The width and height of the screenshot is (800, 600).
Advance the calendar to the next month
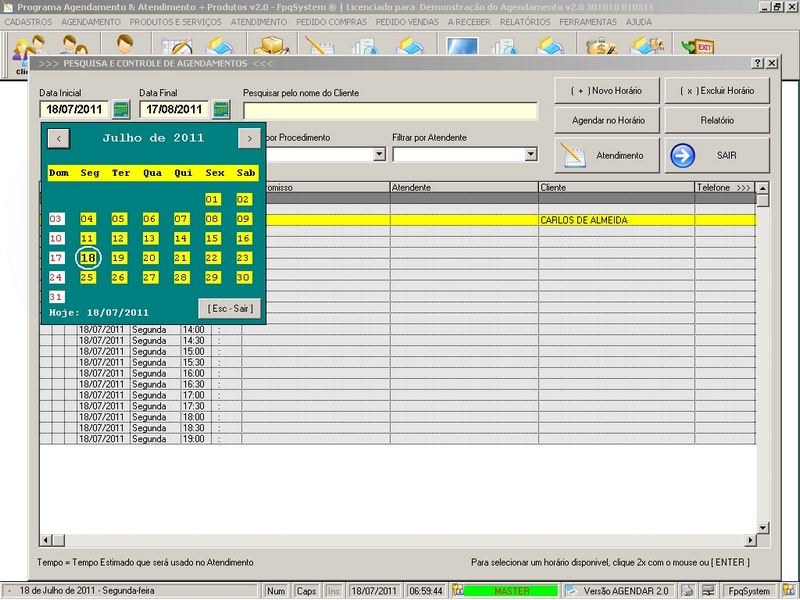pos(248,138)
